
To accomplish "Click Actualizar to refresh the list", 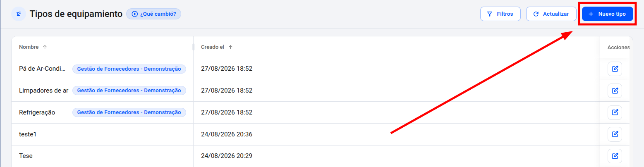I will click(551, 14).
